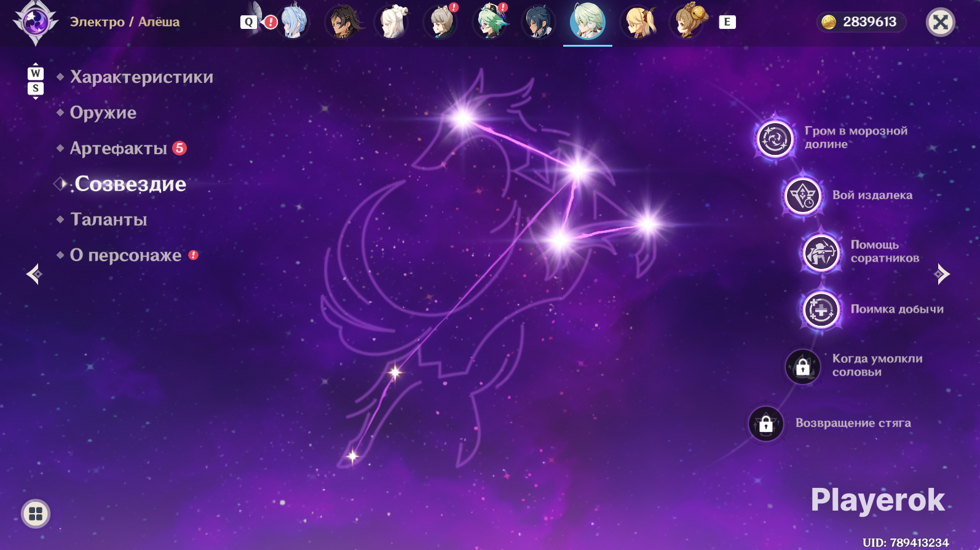Click the Помощь соратников label
This screenshot has height=550, width=980.
point(885,251)
